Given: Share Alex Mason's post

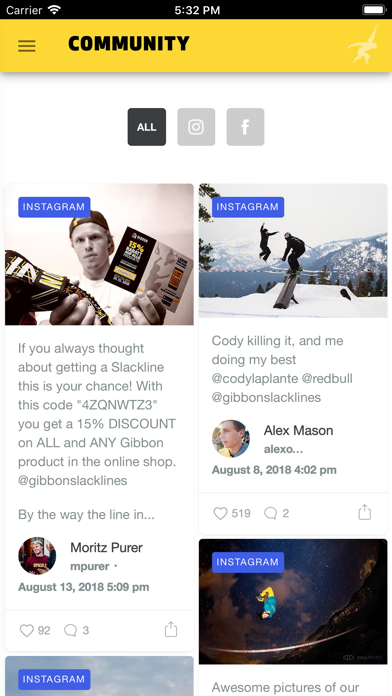Looking at the screenshot, I should pyautogui.click(x=364, y=512).
